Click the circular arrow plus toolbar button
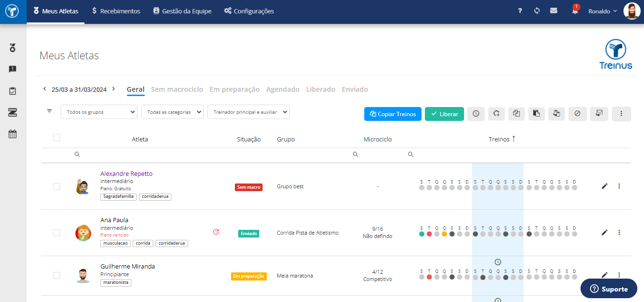 [496, 114]
